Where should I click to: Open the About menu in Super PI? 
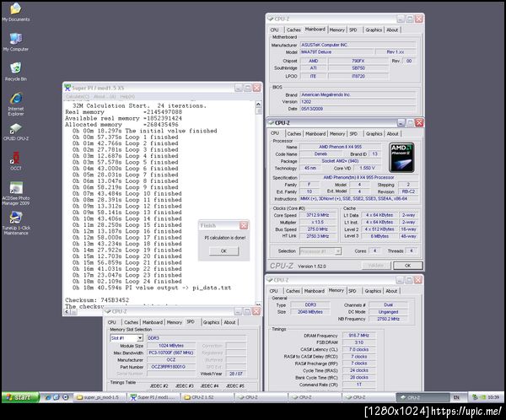pyautogui.click(x=105, y=96)
